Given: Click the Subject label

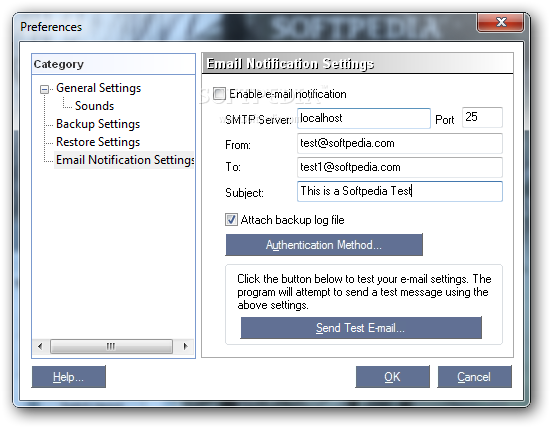Looking at the screenshot, I should tap(244, 193).
